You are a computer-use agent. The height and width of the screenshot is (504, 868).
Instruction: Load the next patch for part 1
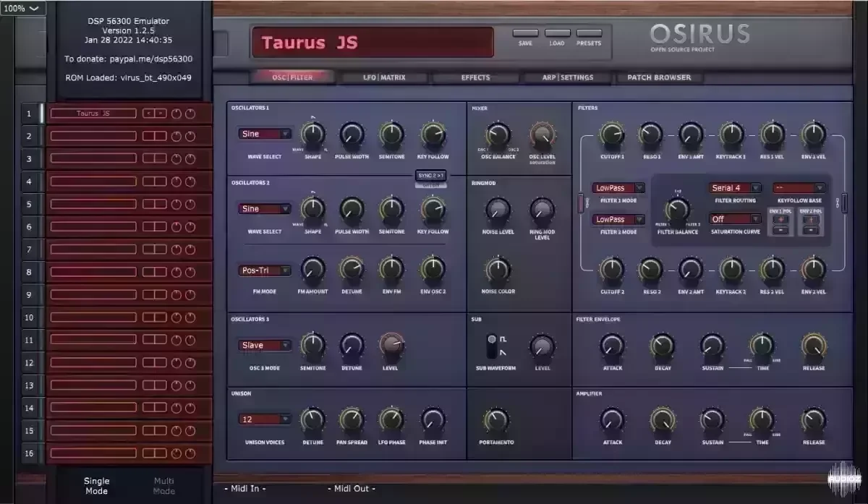(x=161, y=114)
